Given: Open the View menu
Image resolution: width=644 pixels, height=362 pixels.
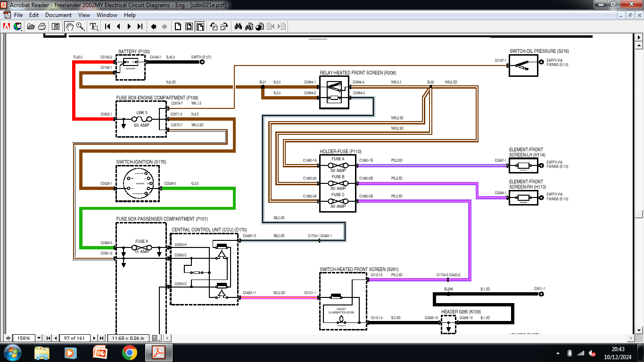Looking at the screenshot, I should [84, 15].
